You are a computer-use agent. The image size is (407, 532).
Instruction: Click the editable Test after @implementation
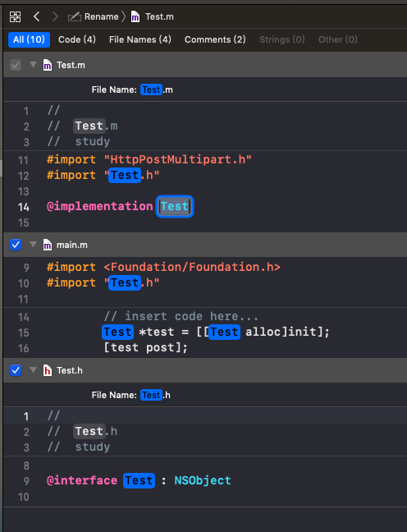tap(175, 206)
